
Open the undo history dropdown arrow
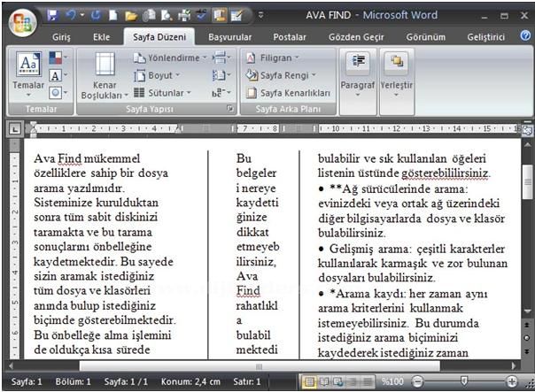82,15
